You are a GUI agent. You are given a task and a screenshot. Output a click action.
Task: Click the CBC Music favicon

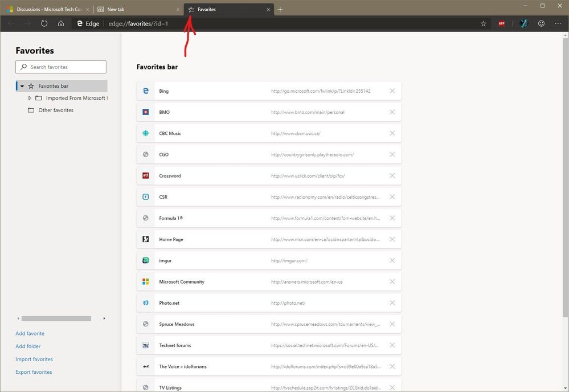tap(145, 133)
